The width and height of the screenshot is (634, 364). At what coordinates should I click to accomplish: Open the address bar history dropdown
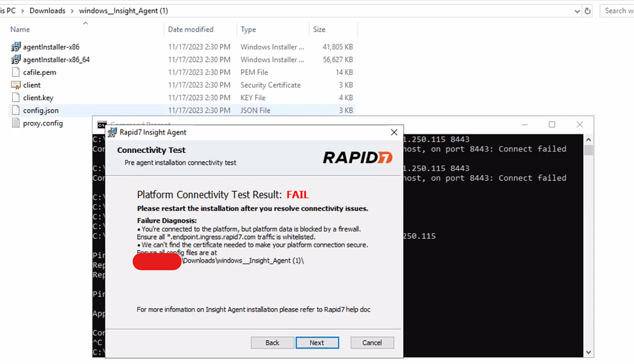[x=577, y=11]
